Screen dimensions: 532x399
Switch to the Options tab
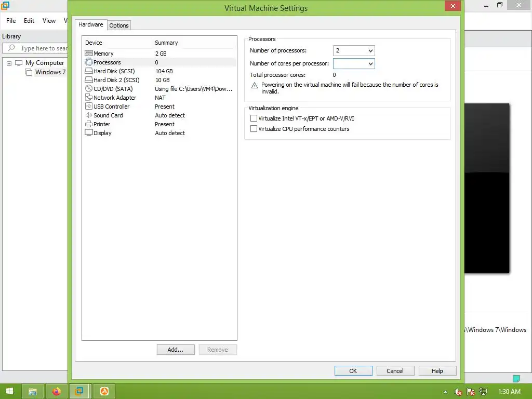pos(119,25)
